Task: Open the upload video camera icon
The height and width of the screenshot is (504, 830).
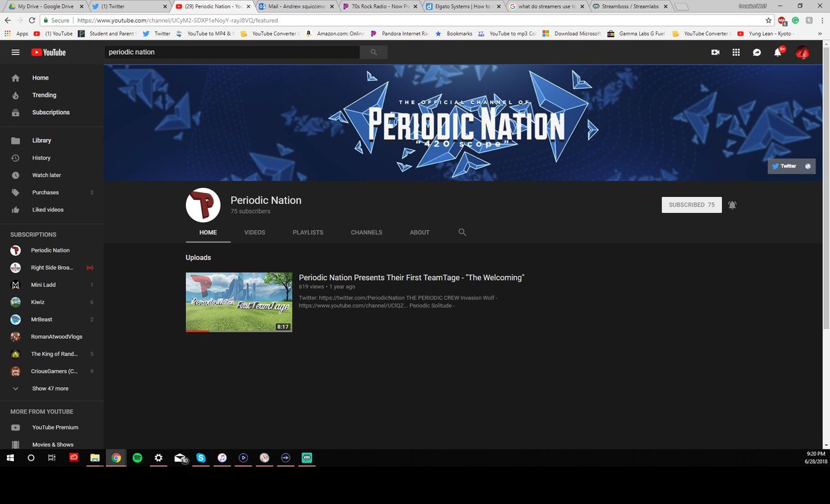Action: coord(715,53)
